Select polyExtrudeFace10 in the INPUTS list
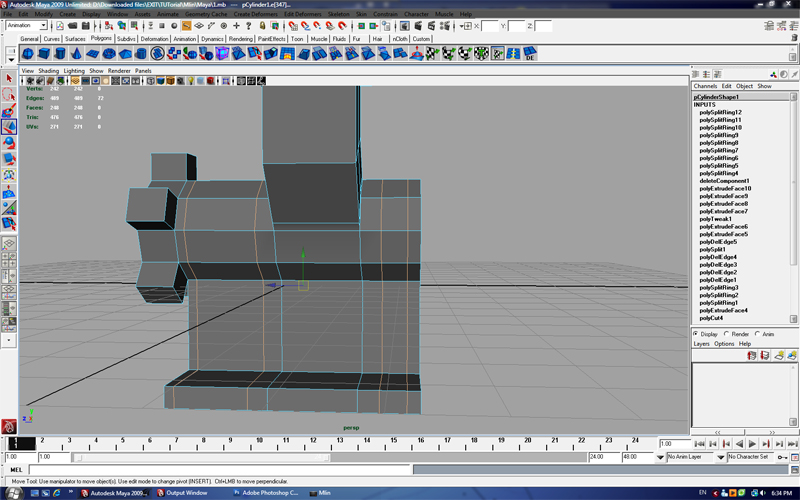Image resolution: width=800 pixels, height=500 pixels. (x=724, y=188)
